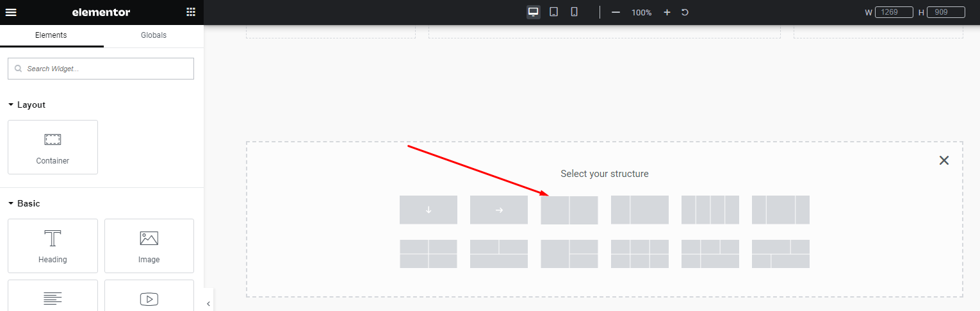Select the Heading widget

pos(53,246)
